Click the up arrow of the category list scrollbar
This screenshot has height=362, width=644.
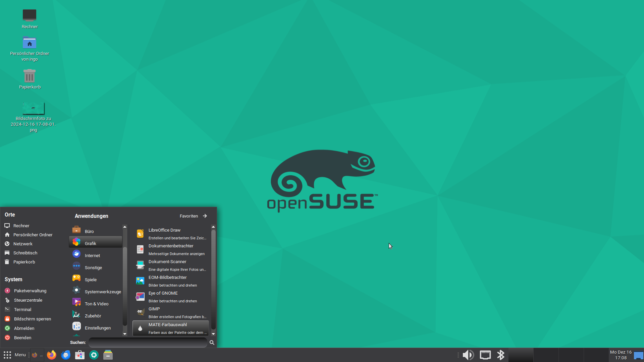(x=125, y=227)
